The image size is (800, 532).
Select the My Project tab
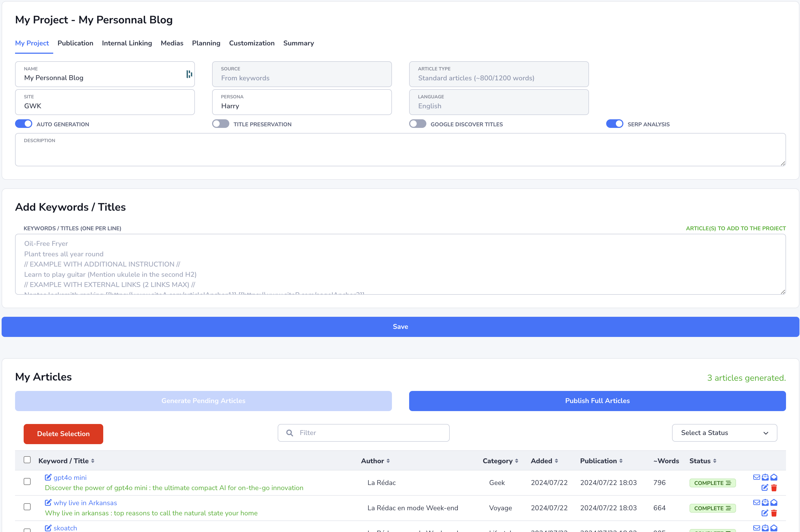(x=32, y=43)
